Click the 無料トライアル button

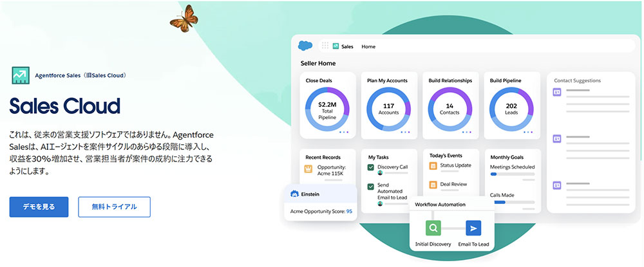click(114, 207)
